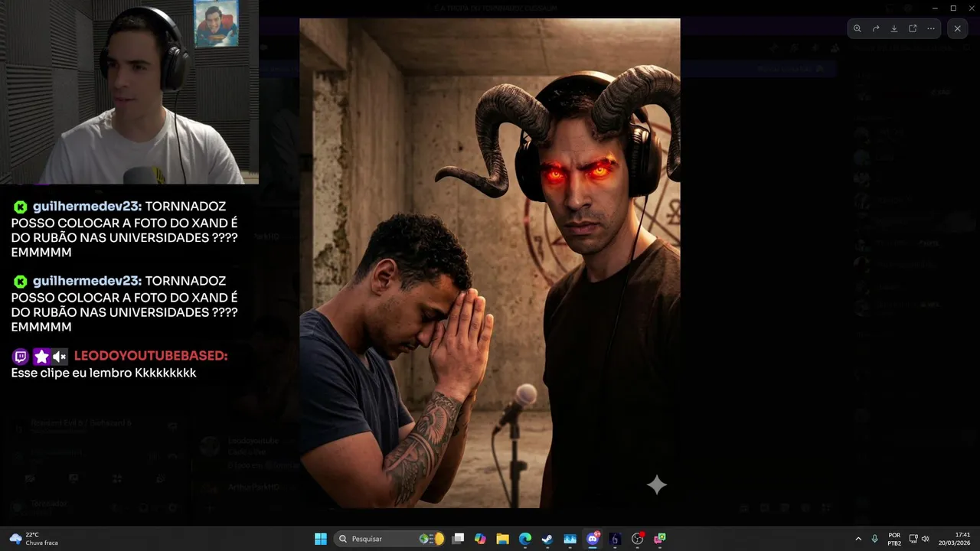This screenshot has width=980, height=551.
Task: Open Steam from the taskbar
Action: [547, 539]
